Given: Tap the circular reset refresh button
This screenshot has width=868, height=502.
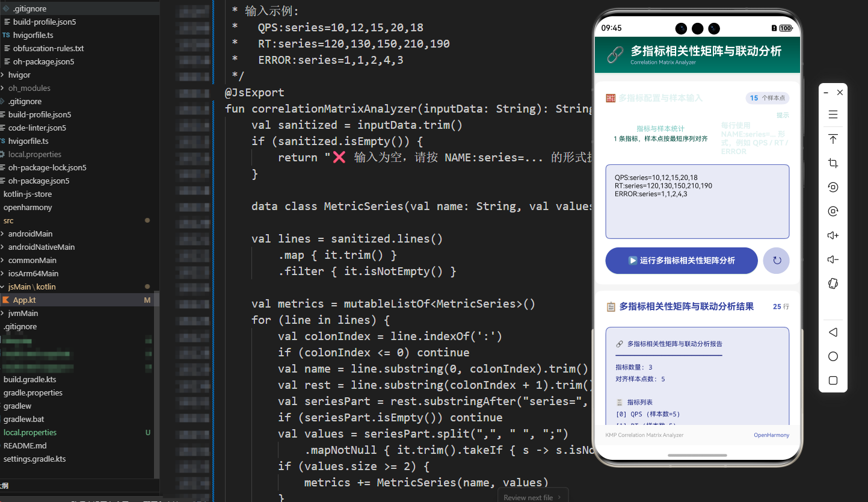Looking at the screenshot, I should point(777,261).
